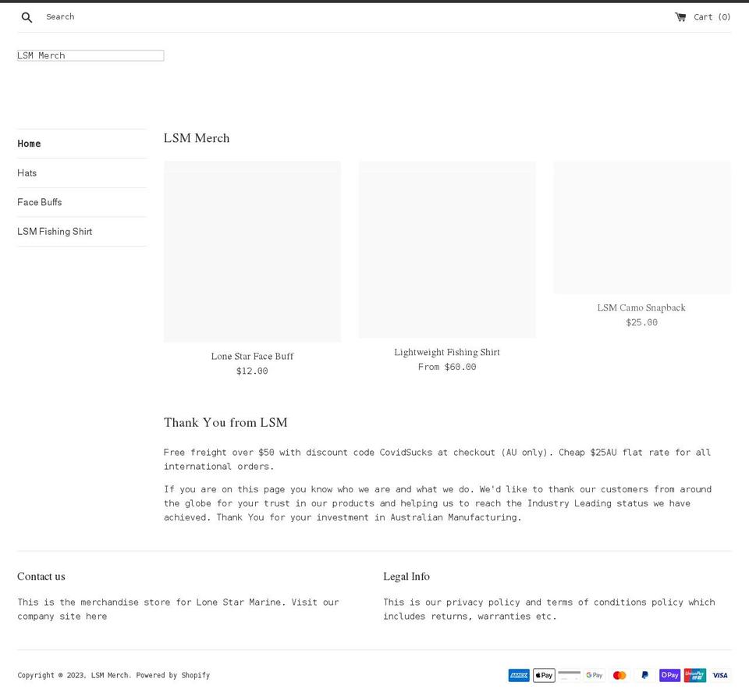This screenshot has height=700, width=749.
Task: Click the $12.00 price
Action: [x=252, y=371]
